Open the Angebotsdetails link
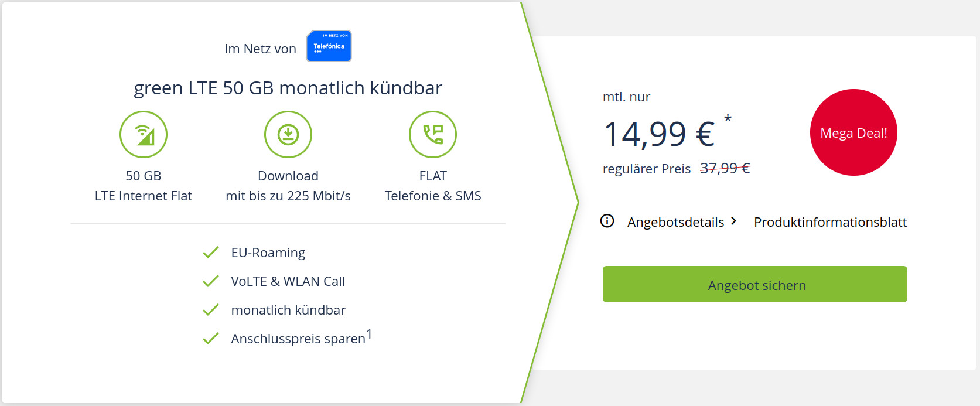The width and height of the screenshot is (980, 406). 675,222
